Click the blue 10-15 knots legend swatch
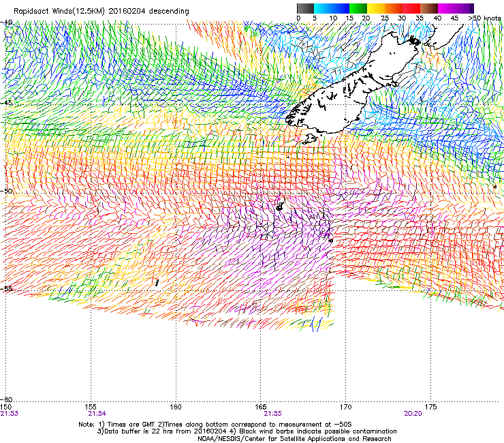504x443 pixels. (x=341, y=8)
